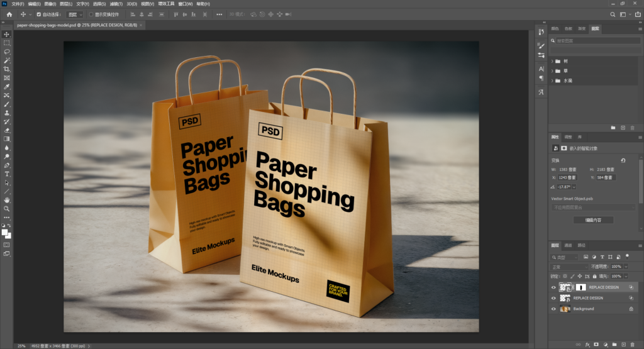Screen dimensions: 644x349
Task: Toggle lock all in the Layers panel
Action: coord(594,276)
